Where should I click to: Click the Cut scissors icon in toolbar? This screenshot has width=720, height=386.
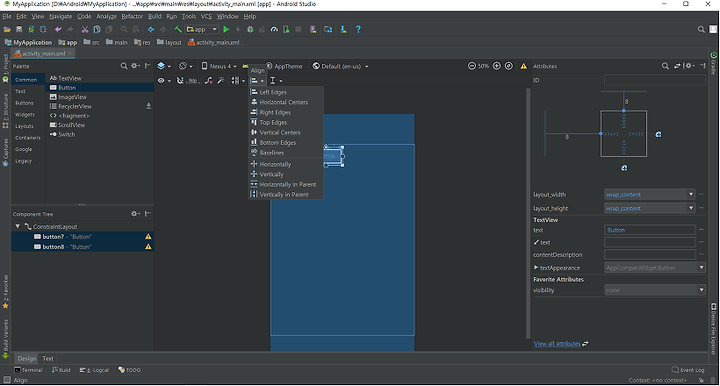85,29
